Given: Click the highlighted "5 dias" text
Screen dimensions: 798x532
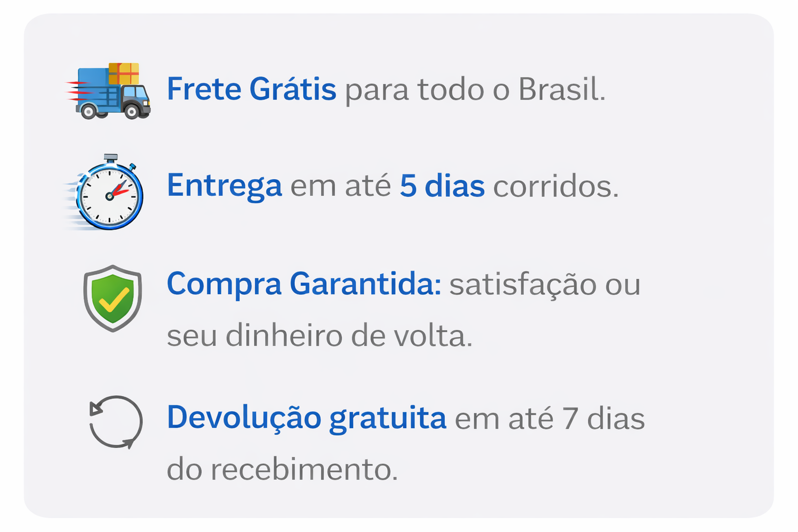Looking at the screenshot, I should (x=442, y=186).
